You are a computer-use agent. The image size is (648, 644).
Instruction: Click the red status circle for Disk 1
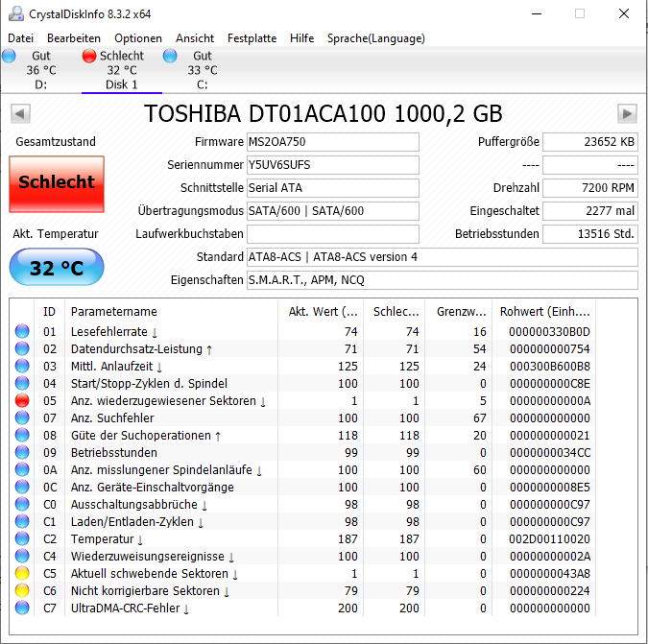[x=89, y=56]
